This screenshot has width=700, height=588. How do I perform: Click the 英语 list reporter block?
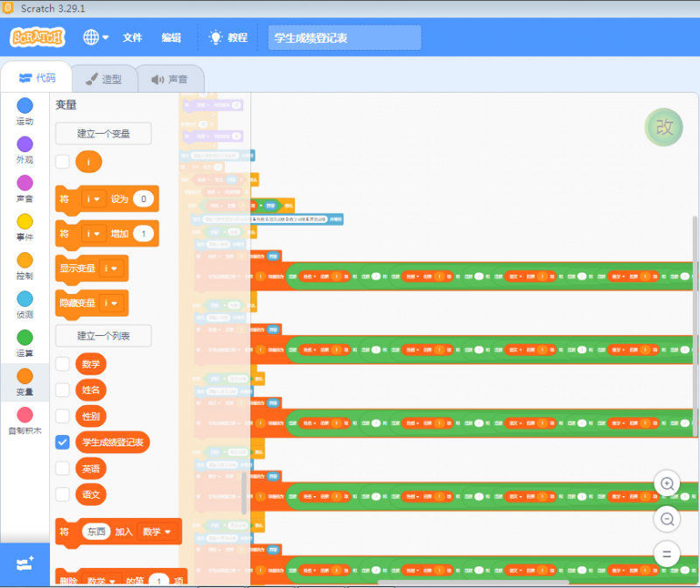click(91, 468)
